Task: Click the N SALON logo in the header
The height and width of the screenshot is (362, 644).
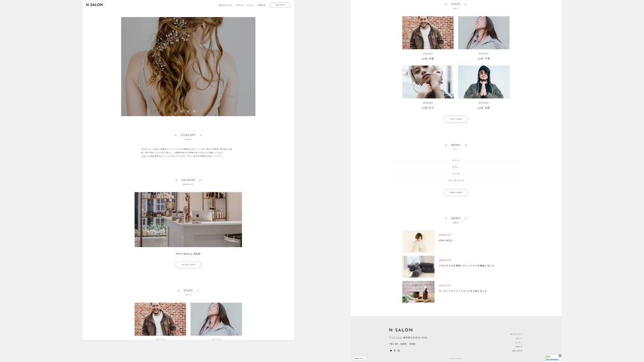Action: click(x=94, y=5)
